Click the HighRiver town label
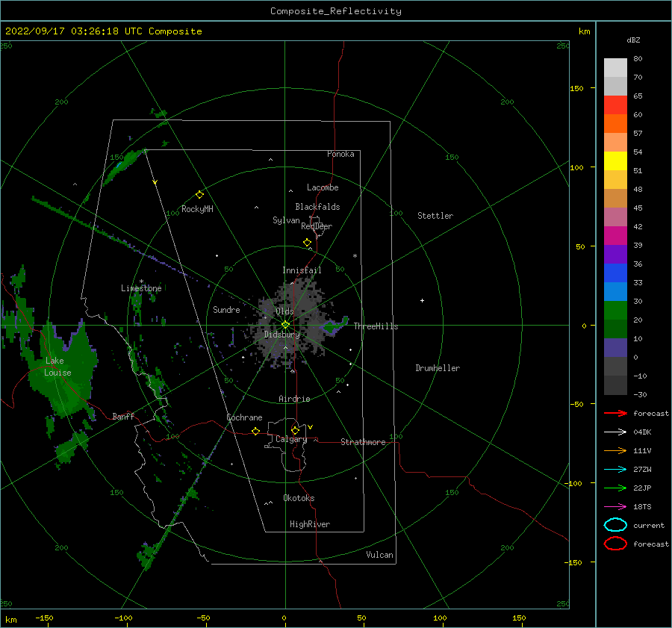Viewport: 672px width, 628px height. [x=310, y=524]
